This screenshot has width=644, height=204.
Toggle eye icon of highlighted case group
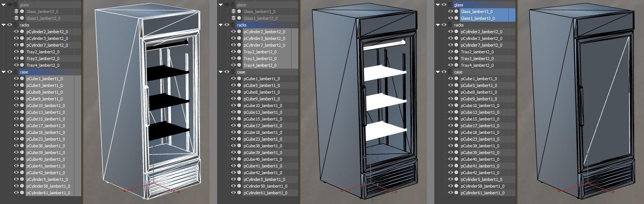(x=10, y=72)
